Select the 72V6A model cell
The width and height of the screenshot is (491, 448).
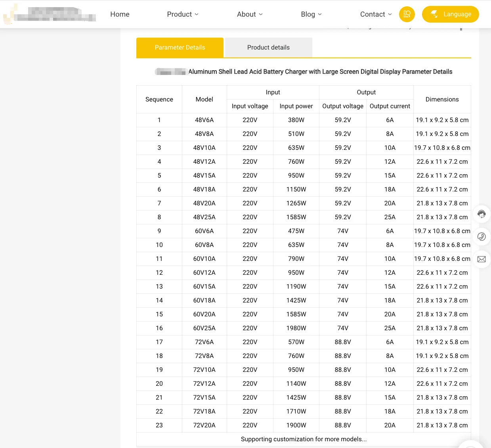(x=204, y=342)
